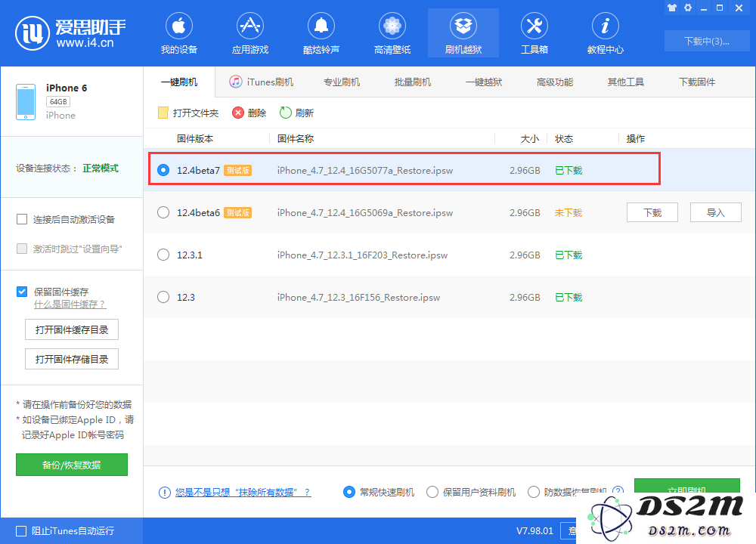Click the 正常模式 connection status text
Screen dimensions: 756x544
[x=101, y=168]
